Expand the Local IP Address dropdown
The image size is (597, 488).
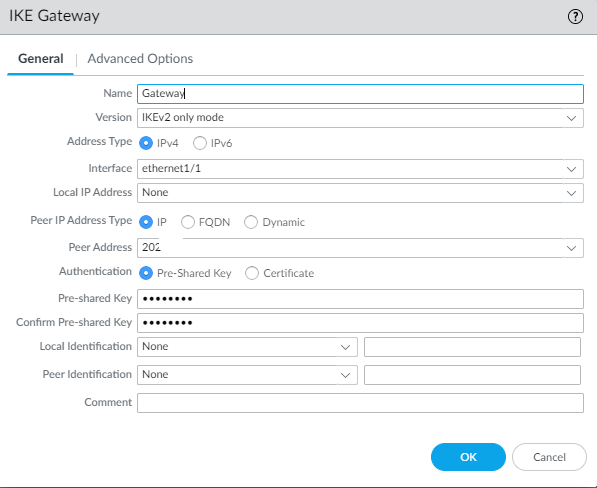pos(571,193)
